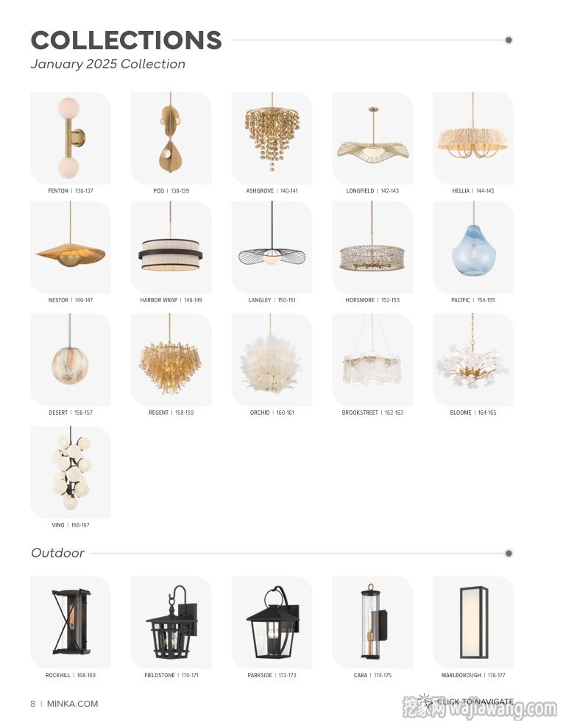Click the Click to Navigate button
The height and width of the screenshot is (728, 563).
466,702
